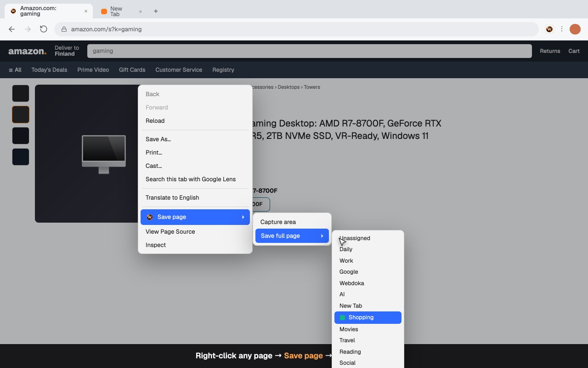Choose Save As… in the context menu

tap(195, 139)
